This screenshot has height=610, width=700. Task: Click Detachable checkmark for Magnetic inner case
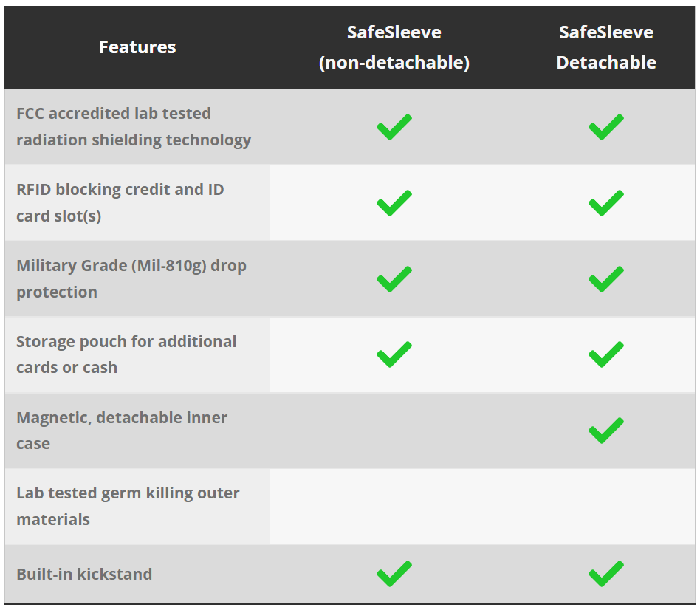click(x=605, y=431)
